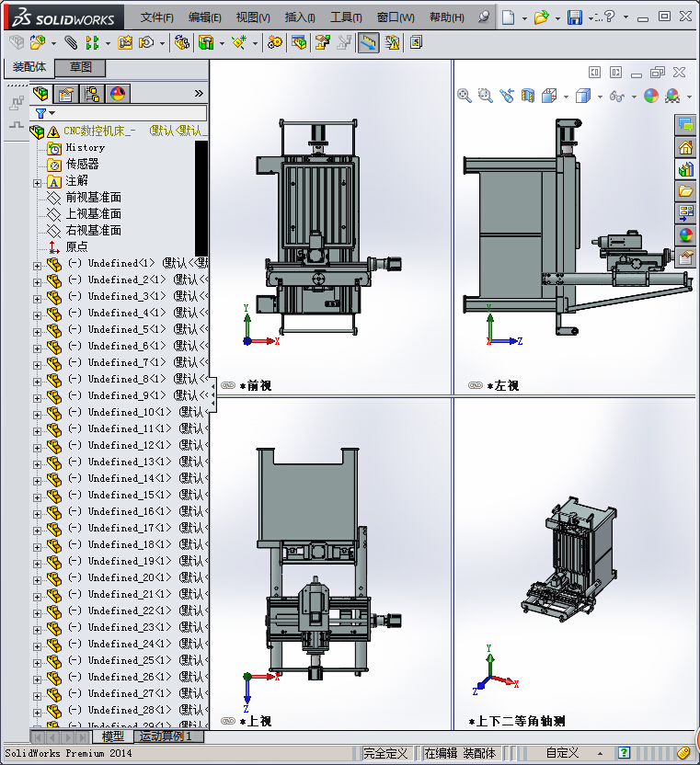
Task: Switch to the 草图 tab
Action: click(80, 67)
